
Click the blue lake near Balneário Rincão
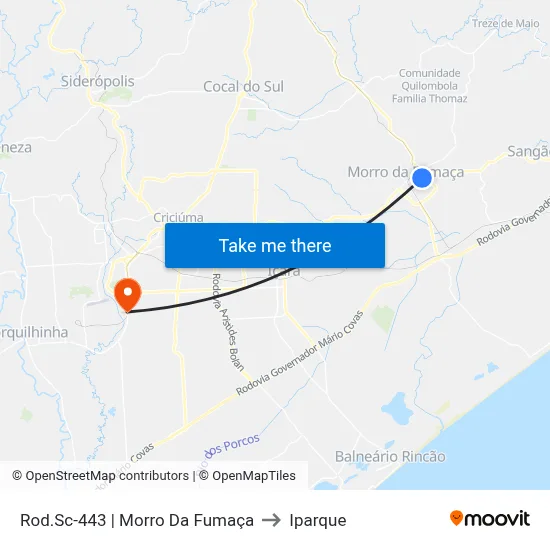(x=397, y=409)
